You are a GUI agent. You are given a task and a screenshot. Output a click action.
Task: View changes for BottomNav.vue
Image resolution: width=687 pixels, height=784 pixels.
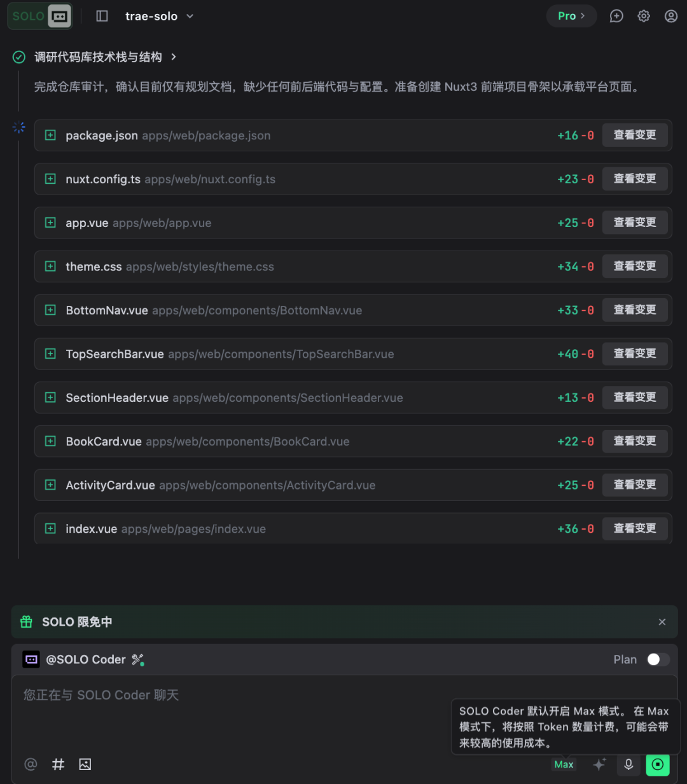pos(635,310)
